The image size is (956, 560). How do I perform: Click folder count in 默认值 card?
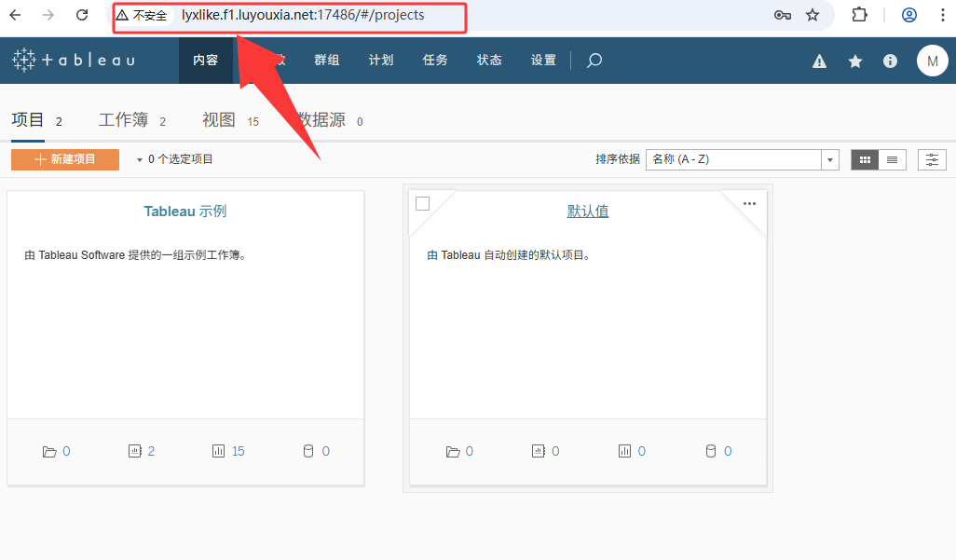pyautogui.click(x=459, y=451)
